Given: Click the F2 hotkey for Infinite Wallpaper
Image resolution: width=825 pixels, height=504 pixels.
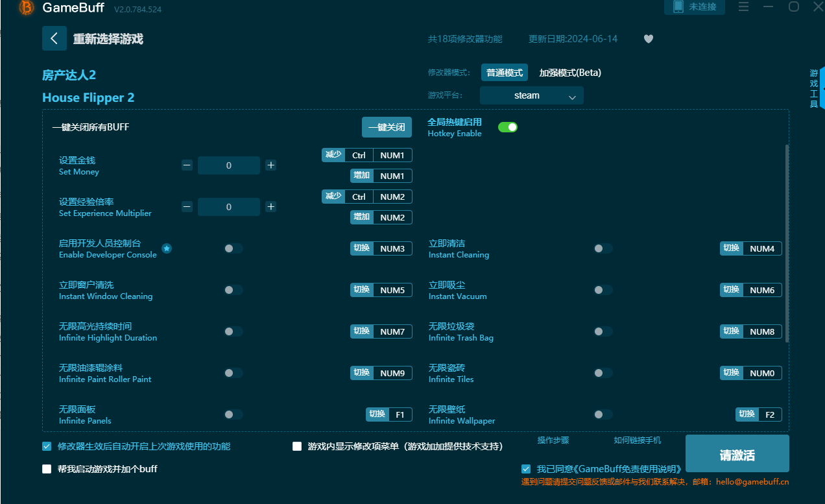Looking at the screenshot, I should tap(759, 414).
